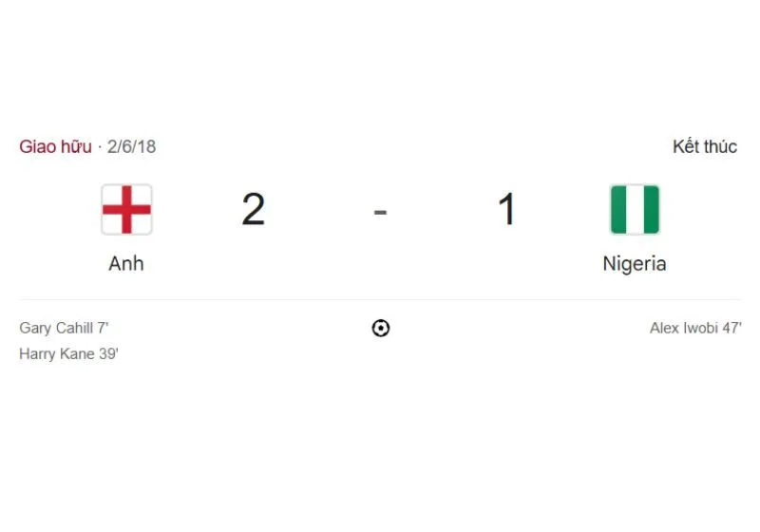Viewport: 760px width, 532px height.
Task: Click the red cross center on England's flag
Action: click(x=126, y=209)
